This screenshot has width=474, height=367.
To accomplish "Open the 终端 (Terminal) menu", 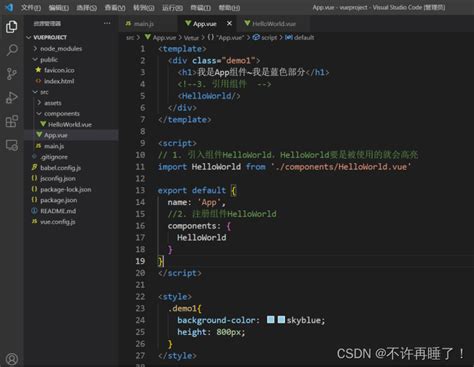I will (x=201, y=7).
